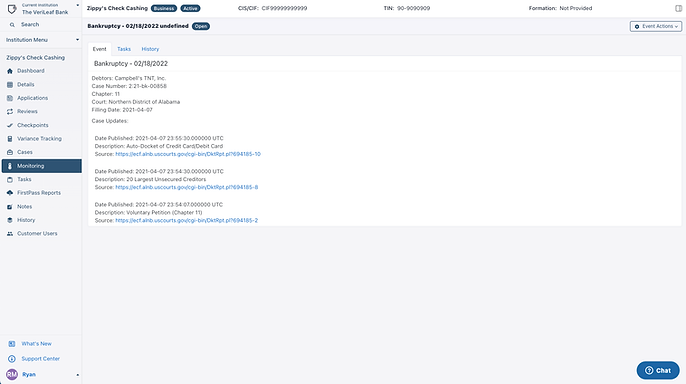Image resolution: width=686 pixels, height=384 pixels.
Task: Open the What's New link
Action: point(36,344)
